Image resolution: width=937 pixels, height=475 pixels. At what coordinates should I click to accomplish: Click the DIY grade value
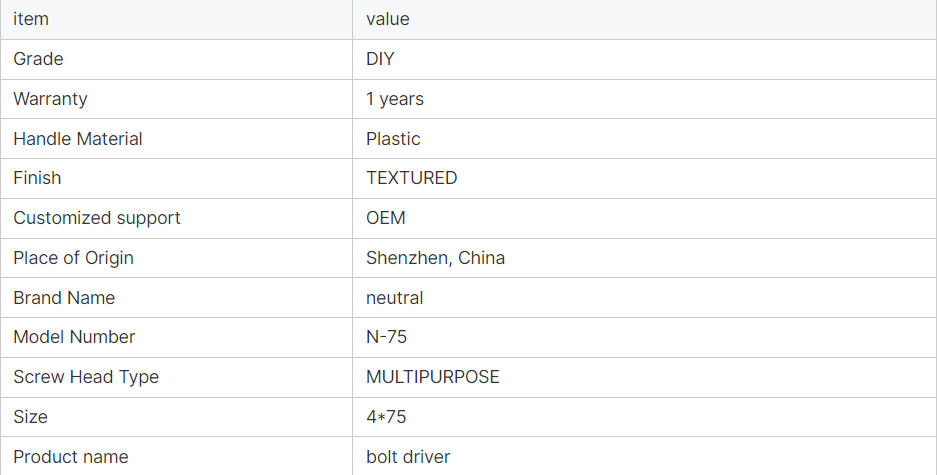(380, 59)
